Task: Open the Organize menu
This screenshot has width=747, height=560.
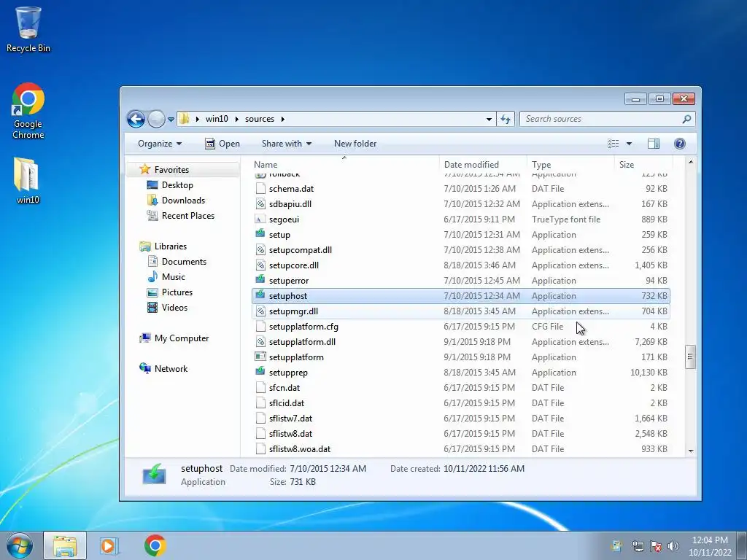Action: 160,144
